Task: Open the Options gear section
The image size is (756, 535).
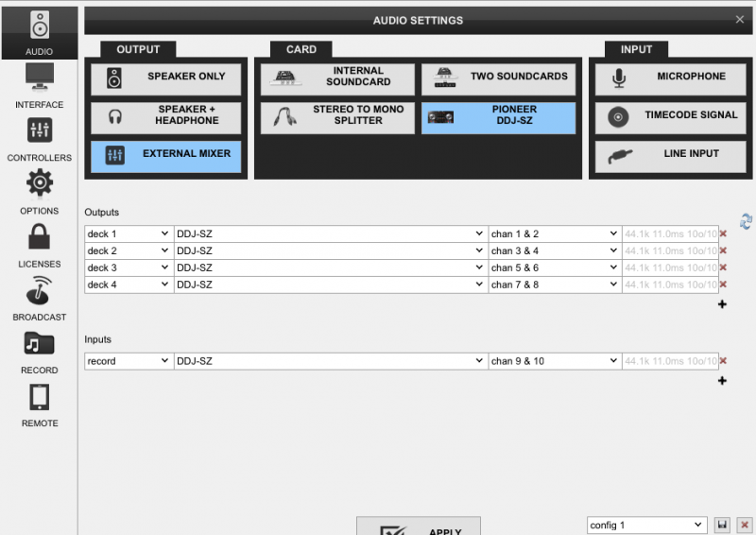Action: tap(40, 193)
